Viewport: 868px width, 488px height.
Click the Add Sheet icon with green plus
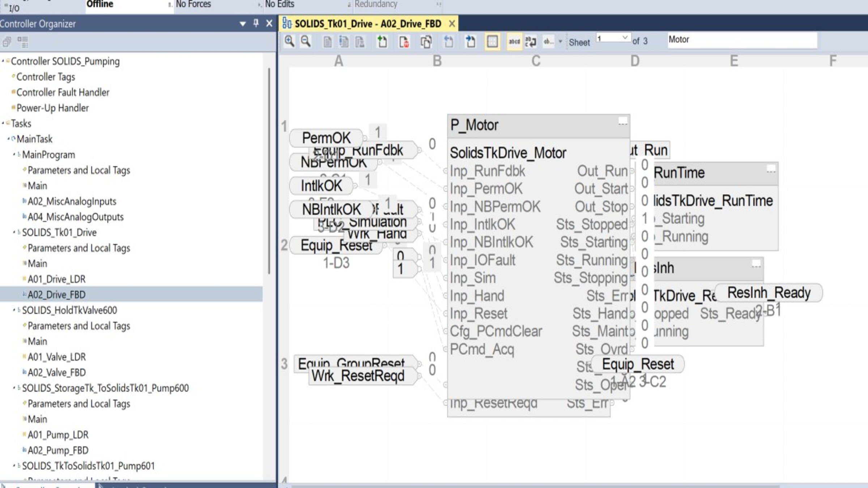pyautogui.click(x=382, y=42)
